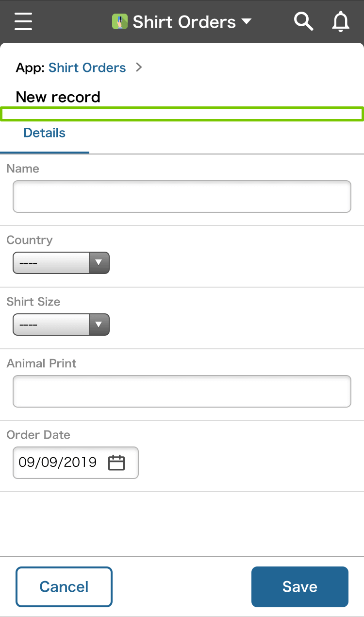Open the hamburger navigation menu
Screen dimensions: 364x617
[23, 21]
